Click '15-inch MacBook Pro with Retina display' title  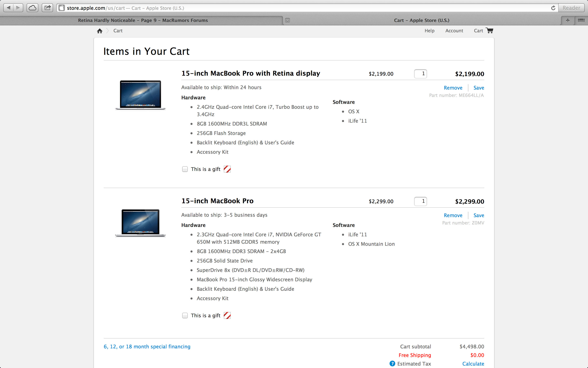pos(251,73)
